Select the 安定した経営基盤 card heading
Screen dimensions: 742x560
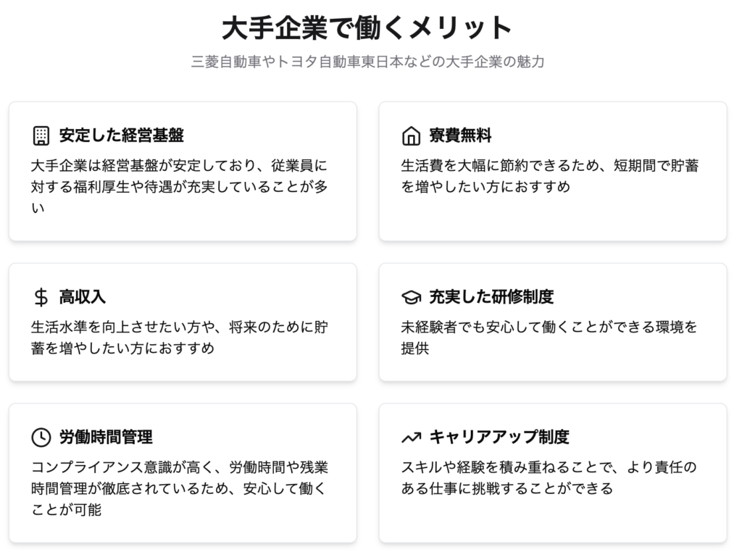[x=121, y=135]
